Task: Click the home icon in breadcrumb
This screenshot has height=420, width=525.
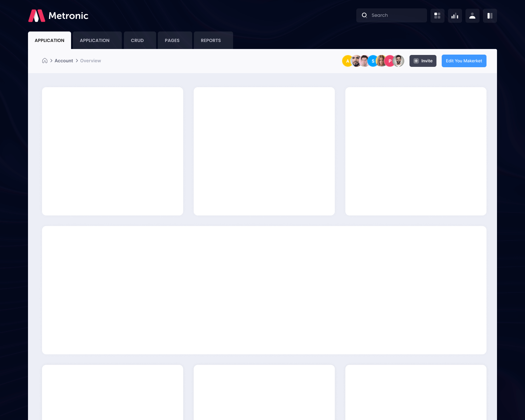Action: pos(45,61)
